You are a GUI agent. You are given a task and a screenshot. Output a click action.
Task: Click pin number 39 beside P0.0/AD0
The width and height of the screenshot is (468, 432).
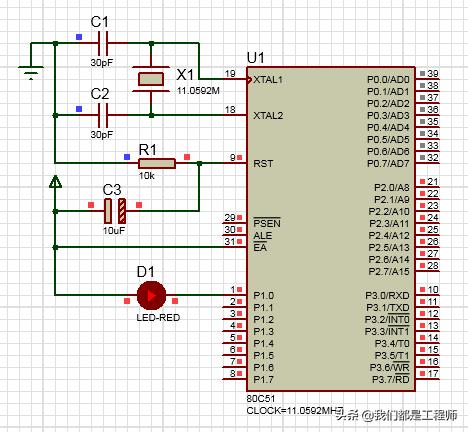coord(433,74)
